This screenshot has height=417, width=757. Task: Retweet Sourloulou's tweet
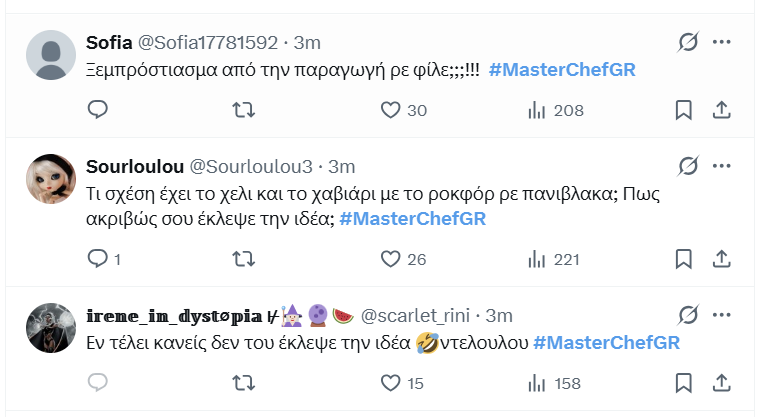click(242, 259)
